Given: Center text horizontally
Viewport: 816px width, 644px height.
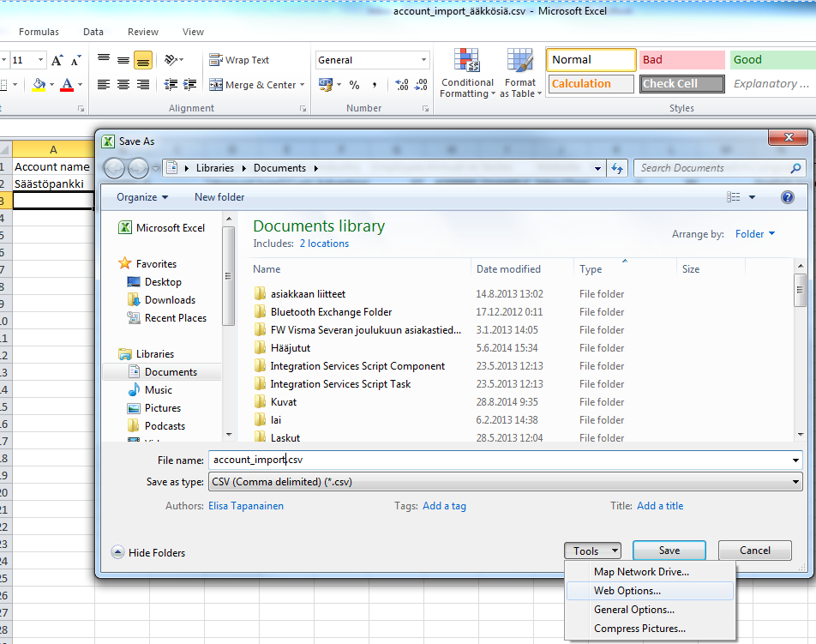Looking at the screenshot, I should click(x=123, y=84).
